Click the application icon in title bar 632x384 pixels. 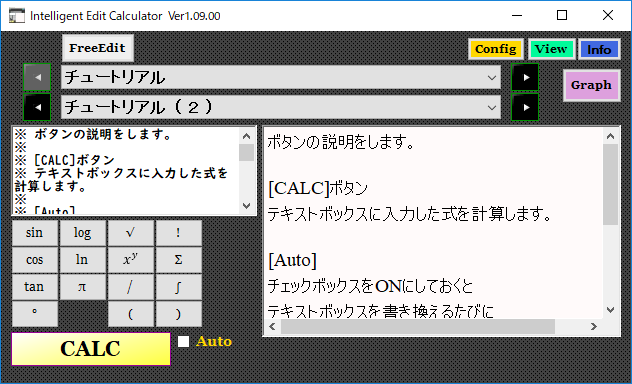17,16
